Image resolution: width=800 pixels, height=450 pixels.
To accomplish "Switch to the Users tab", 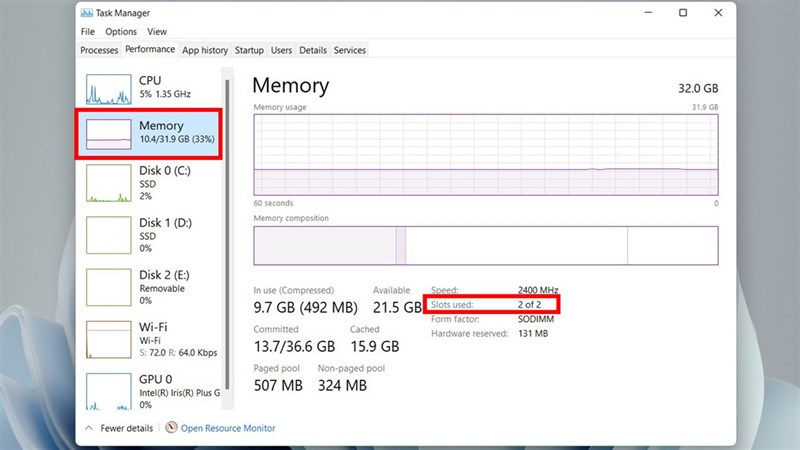I will point(282,50).
